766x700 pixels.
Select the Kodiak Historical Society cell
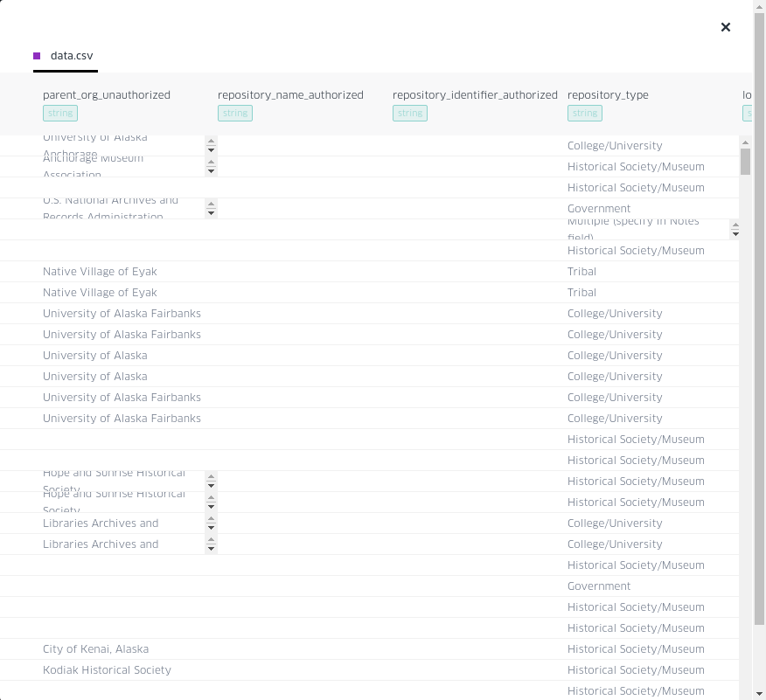coord(107,669)
